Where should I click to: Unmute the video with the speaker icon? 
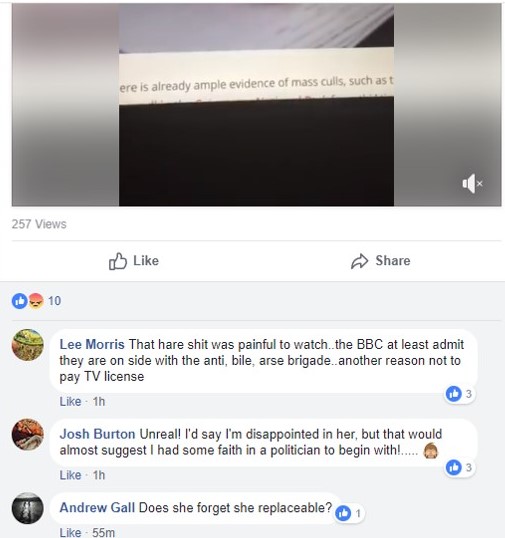(x=472, y=184)
